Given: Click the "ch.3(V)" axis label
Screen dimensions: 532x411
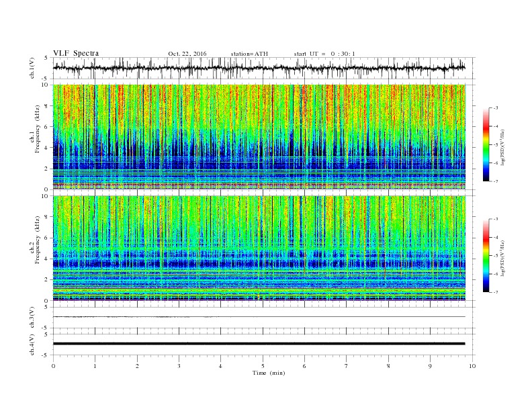Looking at the screenshot, I should 32,317.
